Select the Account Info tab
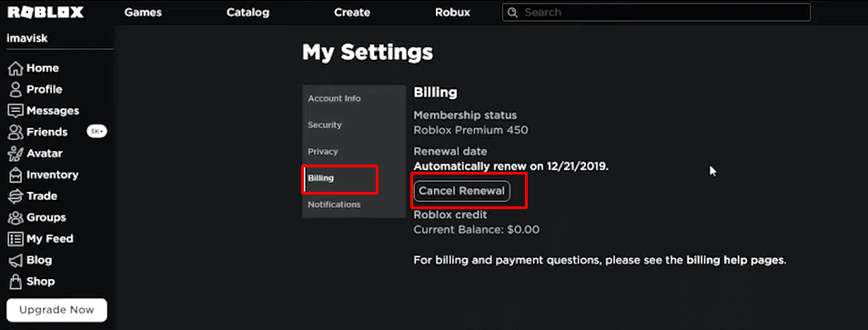Viewport: 868px width, 330px height. tap(354, 98)
